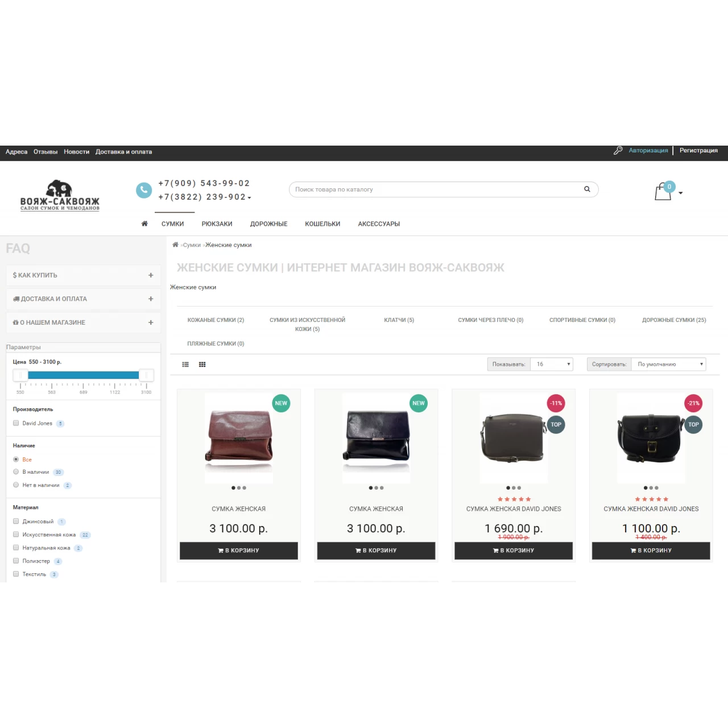Select the Нет в наличии radio option
Viewport: 728px width, 728px height.
[x=16, y=485]
